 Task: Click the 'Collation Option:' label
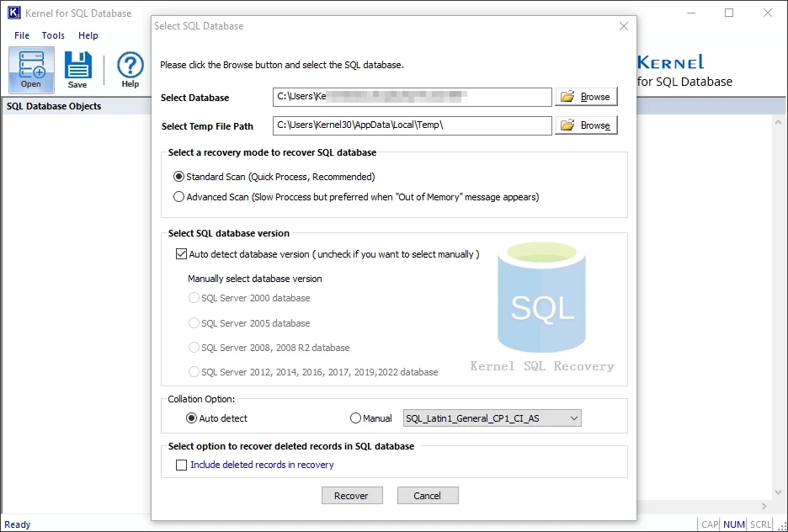(x=201, y=399)
